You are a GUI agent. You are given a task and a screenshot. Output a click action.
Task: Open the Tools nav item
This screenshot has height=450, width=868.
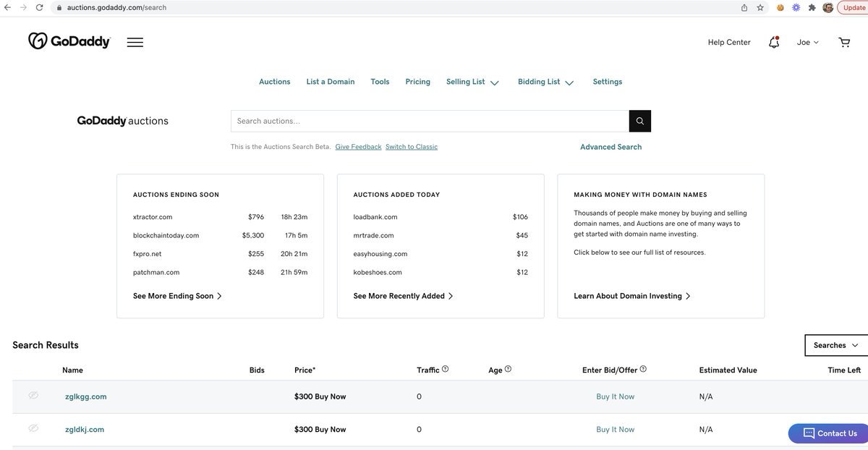(380, 82)
